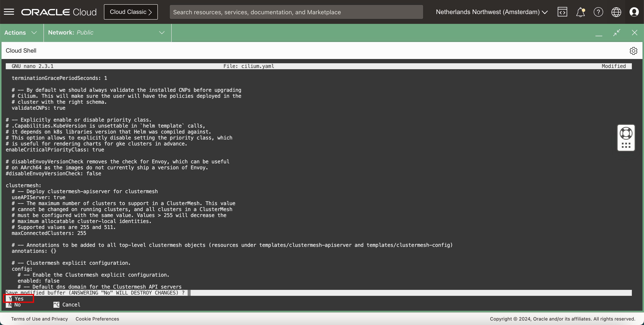Open the Netherlands Northwest region selector
The width and height of the screenshot is (644, 325).
(x=492, y=12)
